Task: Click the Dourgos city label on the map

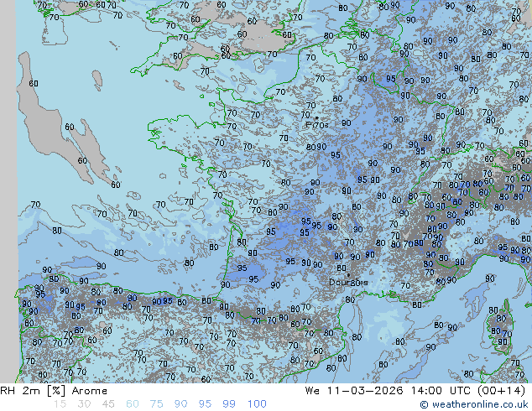Action: [x=347, y=283]
